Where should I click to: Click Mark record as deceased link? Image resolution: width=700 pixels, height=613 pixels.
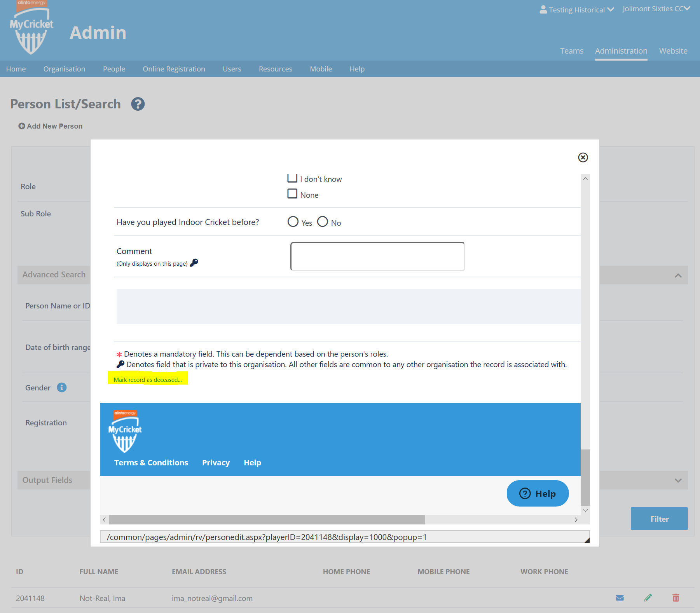pyautogui.click(x=148, y=380)
